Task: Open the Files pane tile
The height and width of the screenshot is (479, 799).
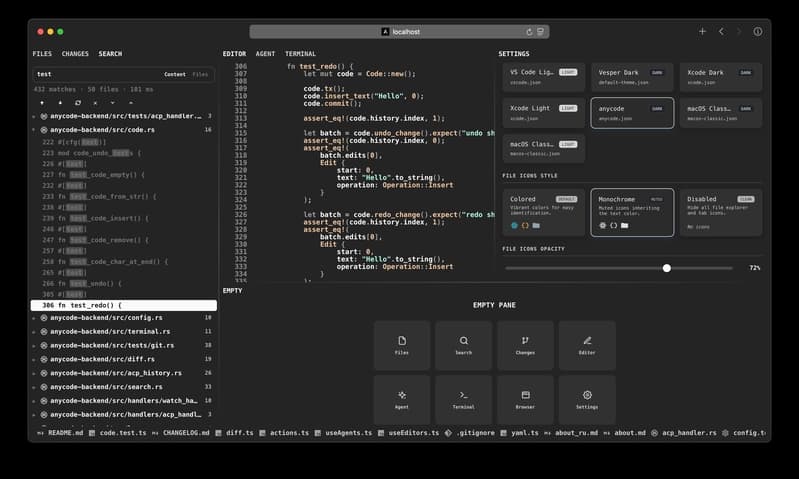Action: (x=402, y=345)
